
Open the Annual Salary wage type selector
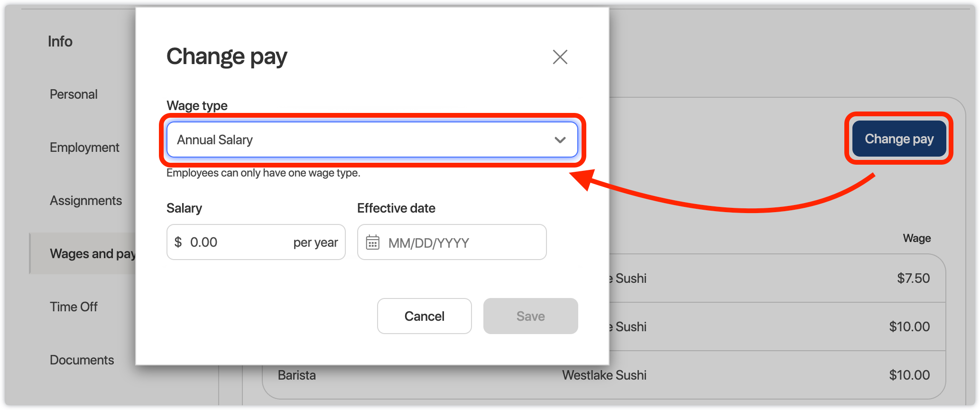[x=361, y=140]
